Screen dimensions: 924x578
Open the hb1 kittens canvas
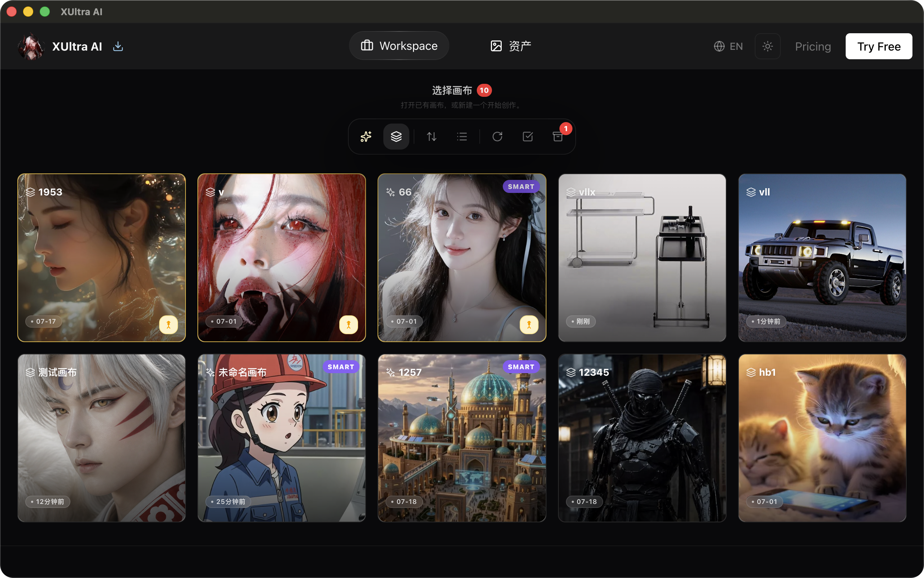click(x=823, y=438)
